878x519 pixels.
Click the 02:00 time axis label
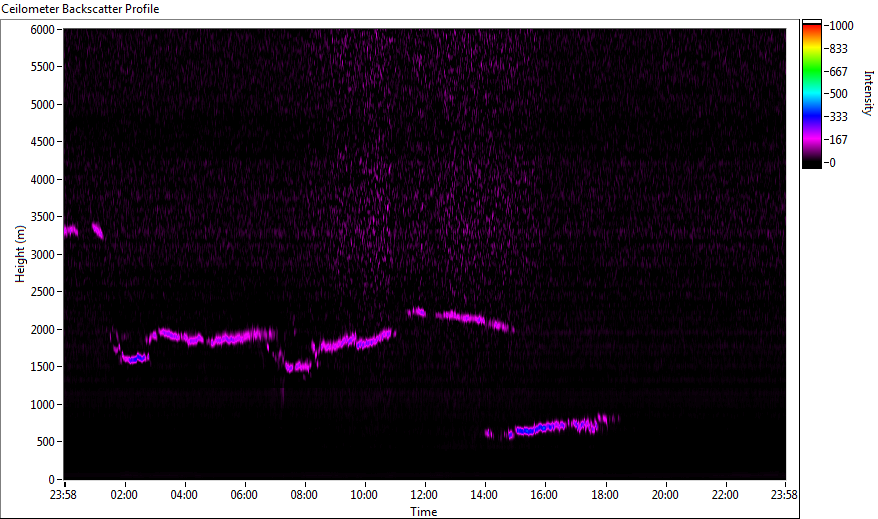pyautogui.click(x=124, y=495)
